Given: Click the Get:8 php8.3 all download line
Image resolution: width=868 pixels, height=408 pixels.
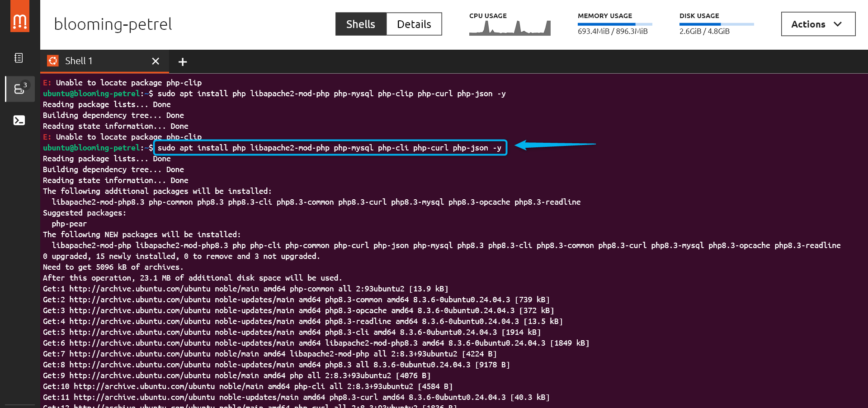Looking at the screenshot, I should (x=276, y=365).
